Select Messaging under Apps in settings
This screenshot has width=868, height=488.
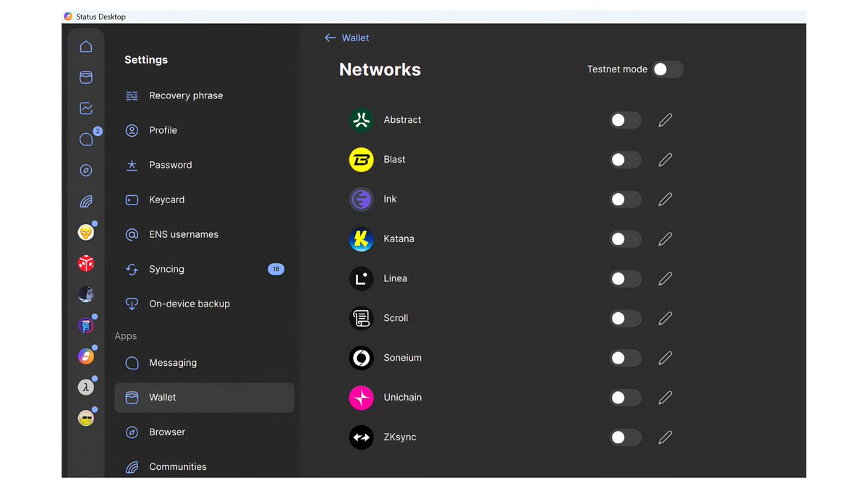[x=205, y=363]
